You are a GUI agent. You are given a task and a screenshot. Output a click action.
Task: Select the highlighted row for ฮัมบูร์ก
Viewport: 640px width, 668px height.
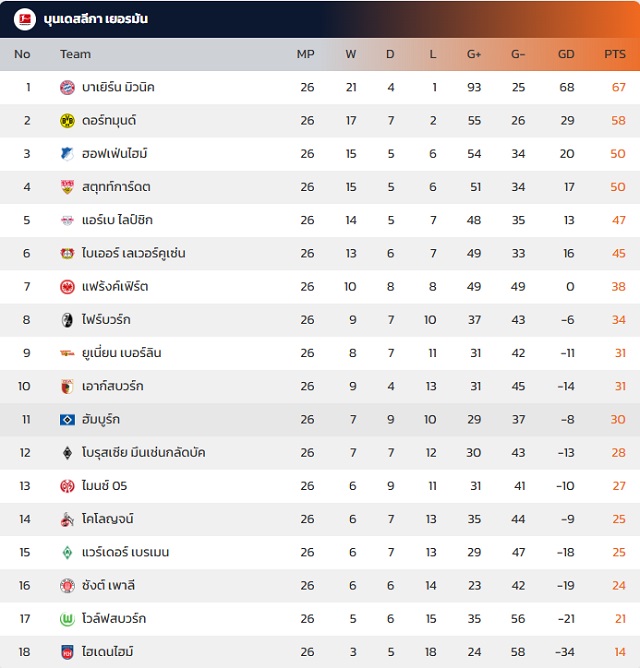click(320, 420)
